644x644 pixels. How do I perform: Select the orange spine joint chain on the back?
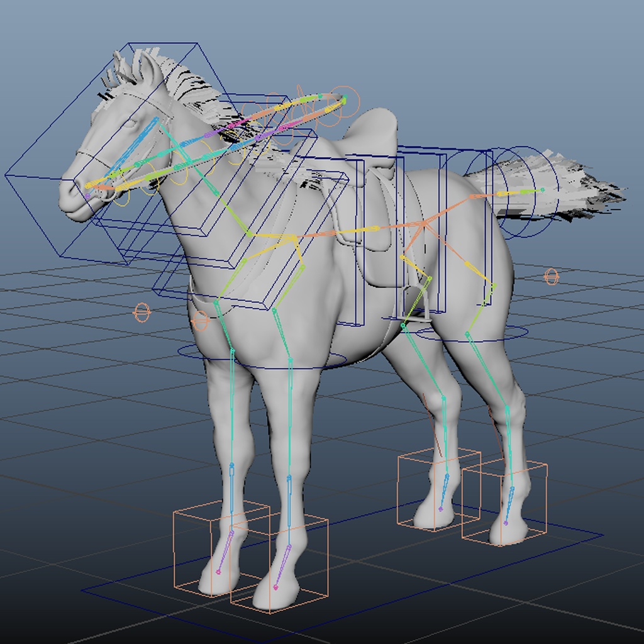390,226
